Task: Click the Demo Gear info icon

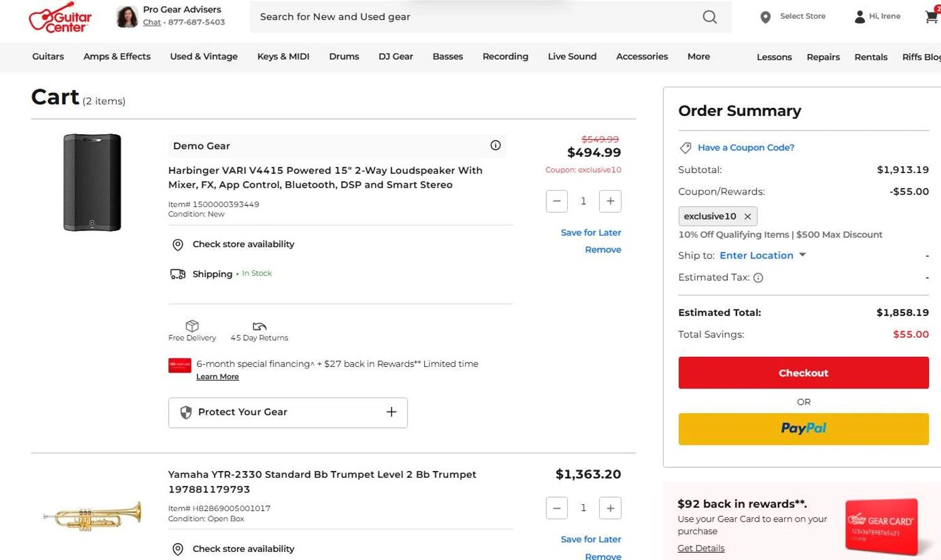Action: coord(496,145)
